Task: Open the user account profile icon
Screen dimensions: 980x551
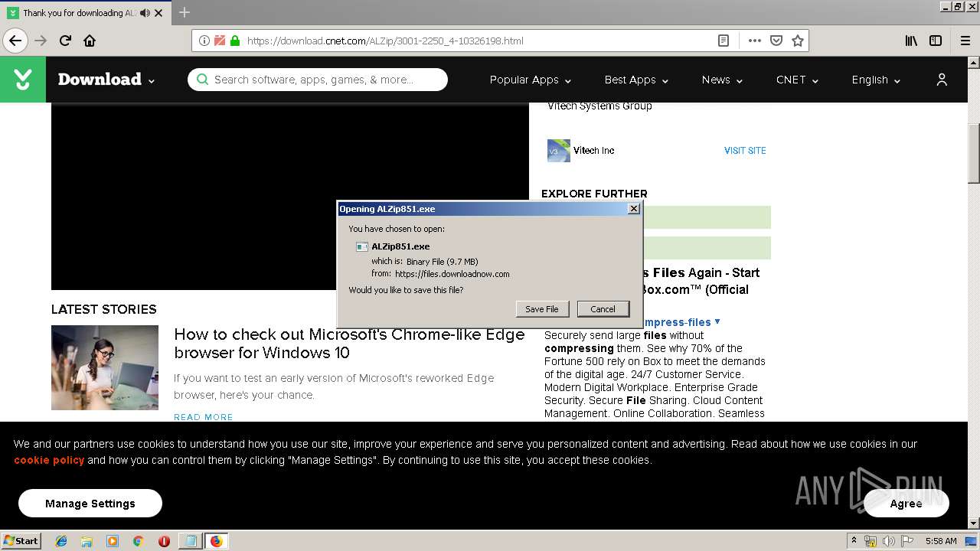Action: (x=942, y=80)
